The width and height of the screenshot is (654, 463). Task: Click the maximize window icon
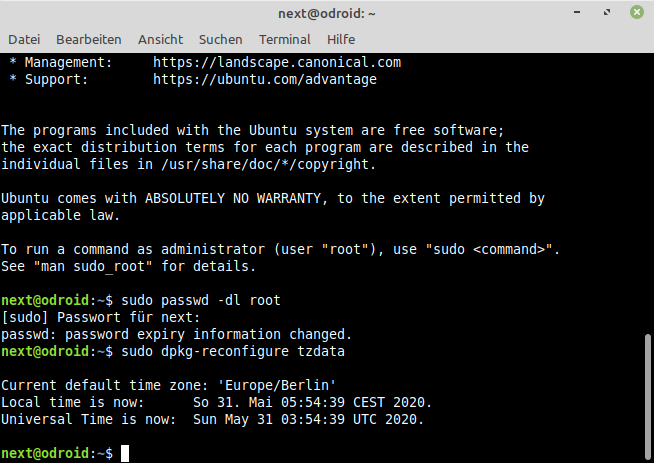click(607, 12)
